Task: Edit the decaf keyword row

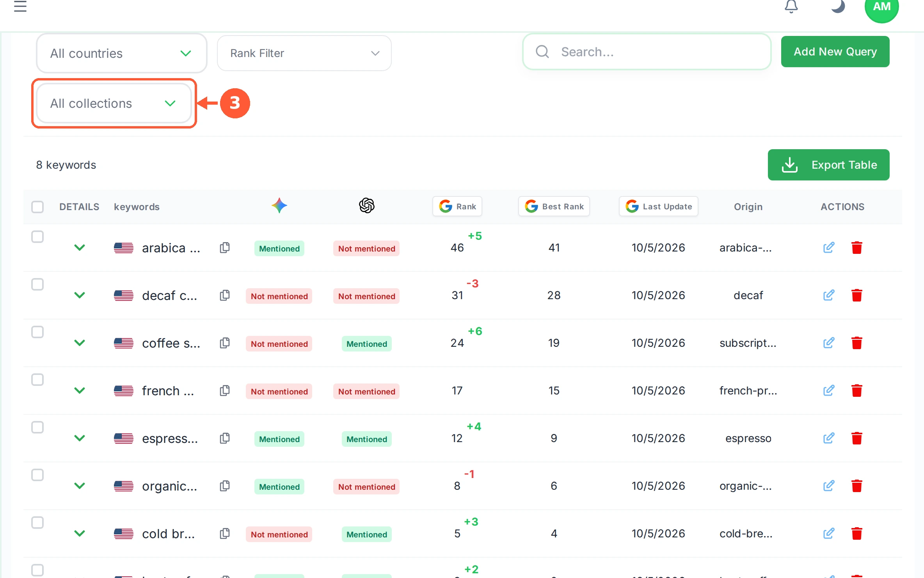Action: click(x=829, y=295)
